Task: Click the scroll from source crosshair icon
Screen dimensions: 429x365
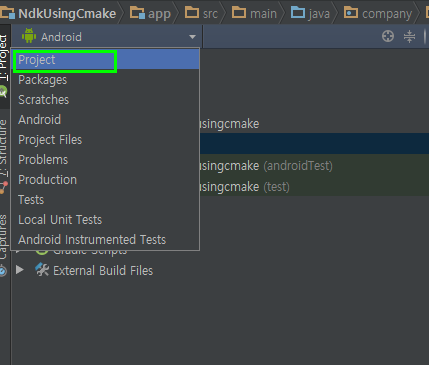Action: point(388,36)
